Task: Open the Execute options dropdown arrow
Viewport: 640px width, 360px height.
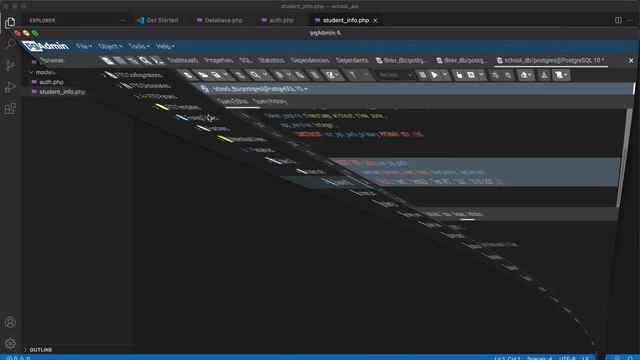Action: (x=445, y=75)
